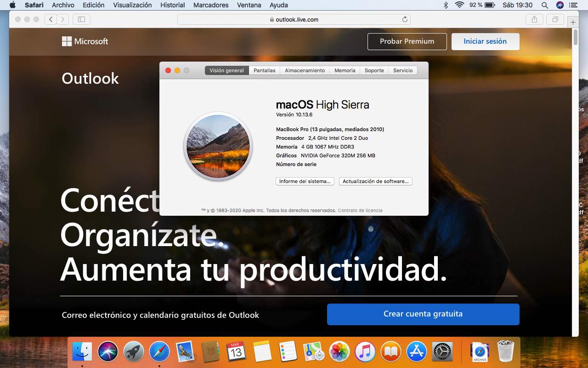Switch to the Soporte tab
This screenshot has width=588, height=368.
(x=374, y=70)
